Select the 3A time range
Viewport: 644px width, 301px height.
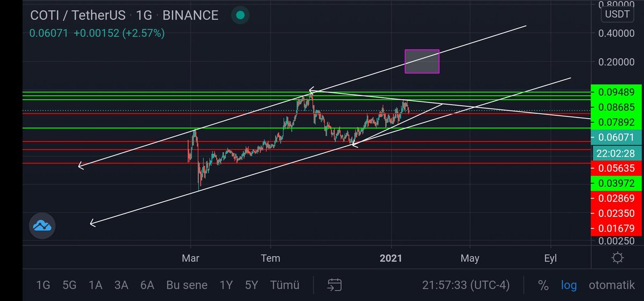click(x=121, y=285)
